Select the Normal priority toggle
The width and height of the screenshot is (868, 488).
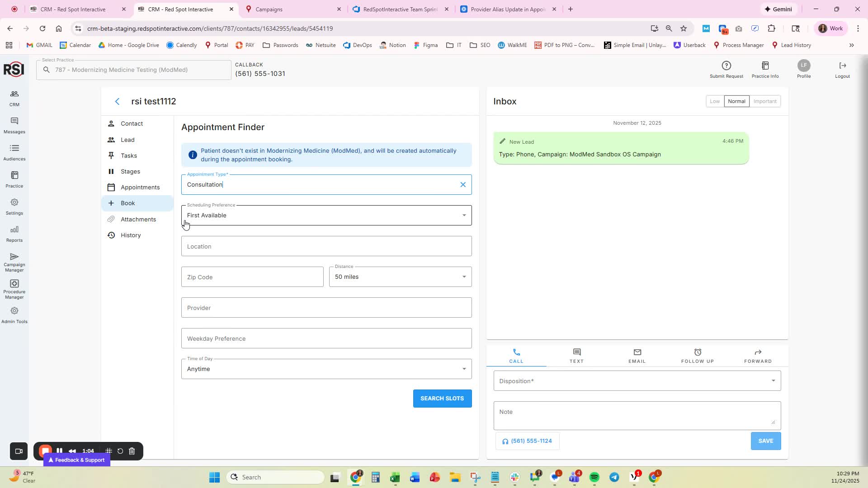pos(736,101)
